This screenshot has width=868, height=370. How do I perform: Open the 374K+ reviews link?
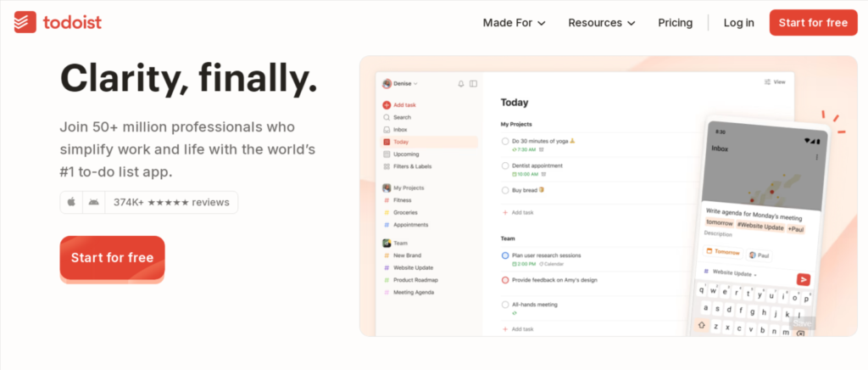(171, 202)
